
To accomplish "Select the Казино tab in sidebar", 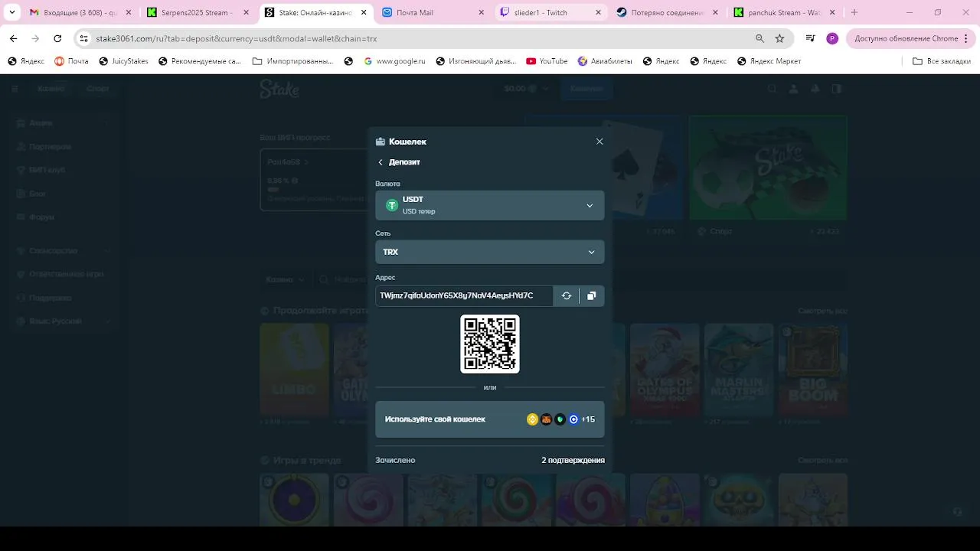I will [51, 89].
